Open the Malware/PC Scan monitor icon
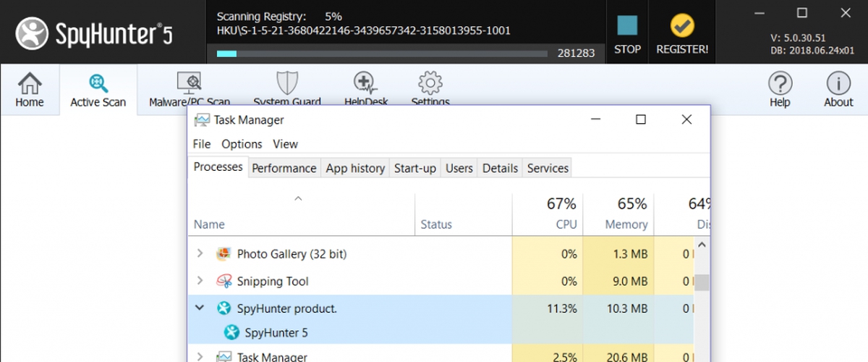The image size is (868, 362). click(x=189, y=83)
